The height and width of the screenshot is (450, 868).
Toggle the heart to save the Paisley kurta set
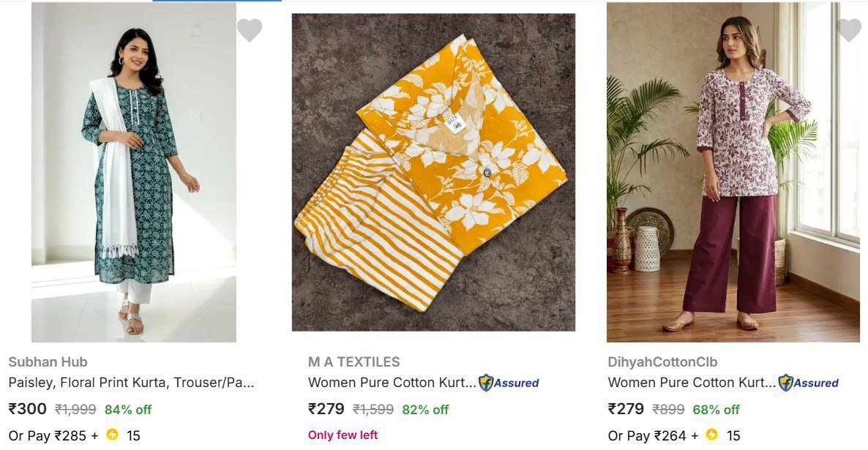coord(250,31)
